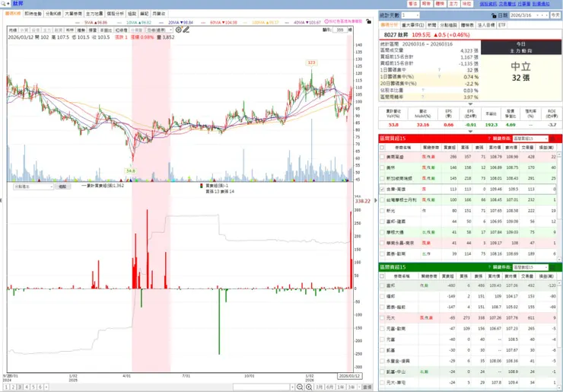563x392 pixels.
Task: Tick the checkbox for 美林 row
Action: [x=382, y=167]
